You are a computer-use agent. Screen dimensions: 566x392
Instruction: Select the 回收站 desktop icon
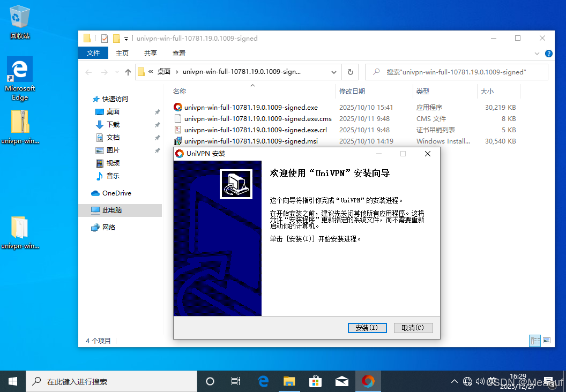[x=20, y=22]
